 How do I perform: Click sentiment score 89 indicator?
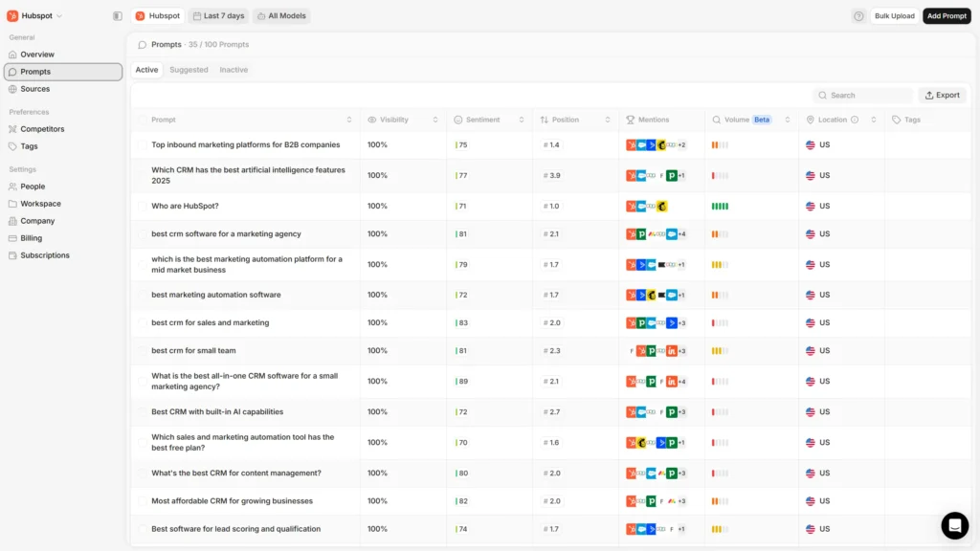[462, 381]
